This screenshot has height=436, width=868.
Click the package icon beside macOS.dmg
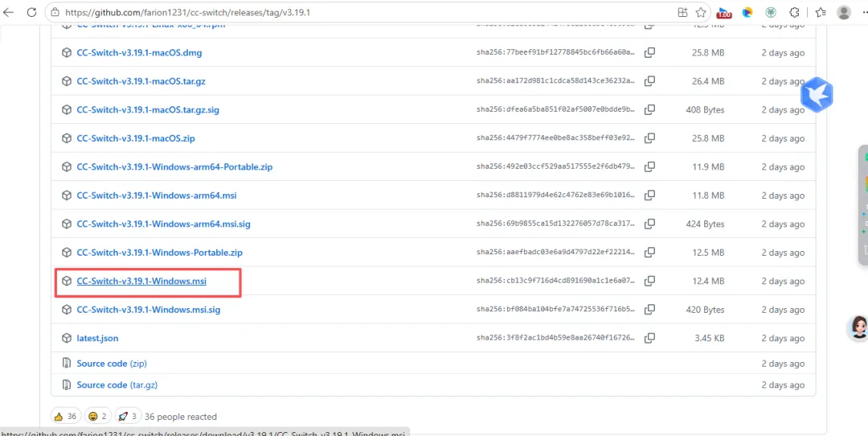click(x=67, y=53)
